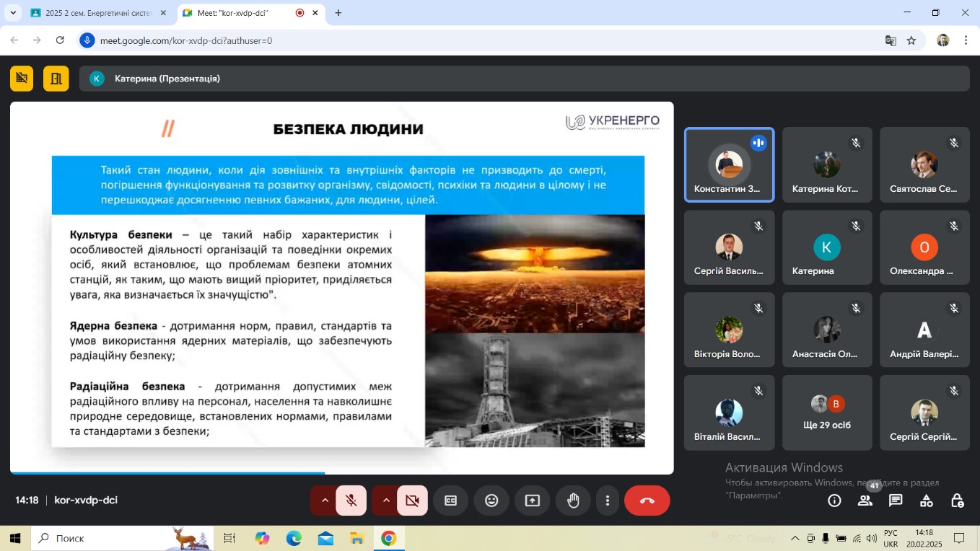Turn on the camera
Screen dimensions: 980x551
coord(412,501)
